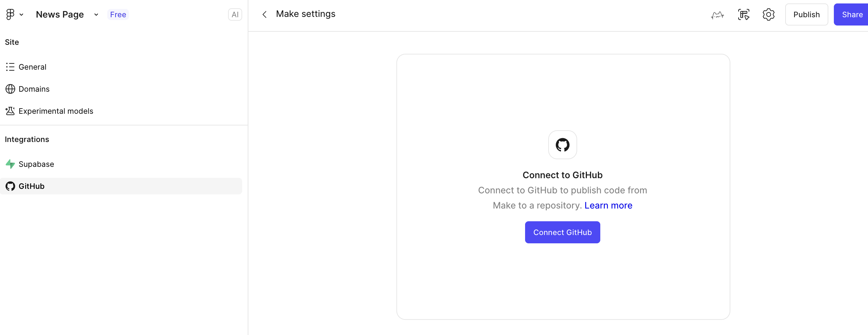Screen dimensions: 868x335
Task: Open the General settings section
Action: tap(32, 67)
